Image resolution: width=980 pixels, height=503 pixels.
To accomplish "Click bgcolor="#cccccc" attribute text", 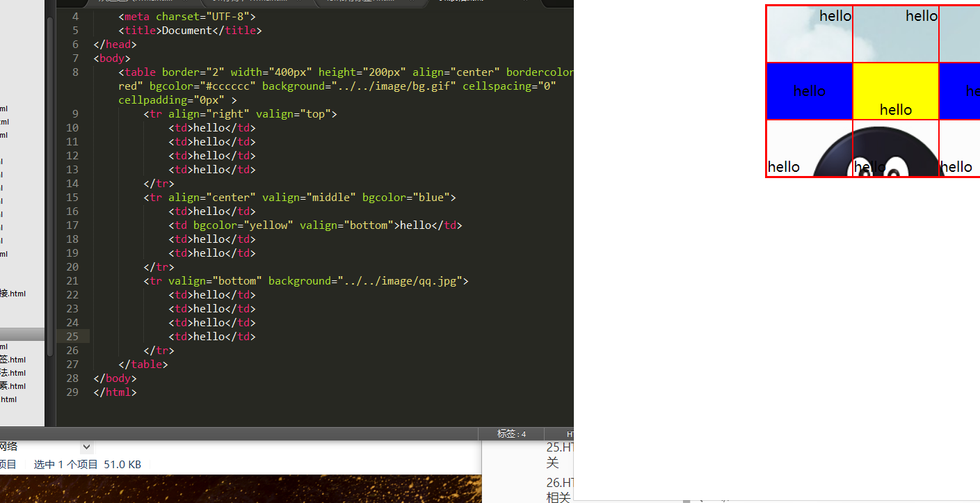I will [x=202, y=86].
